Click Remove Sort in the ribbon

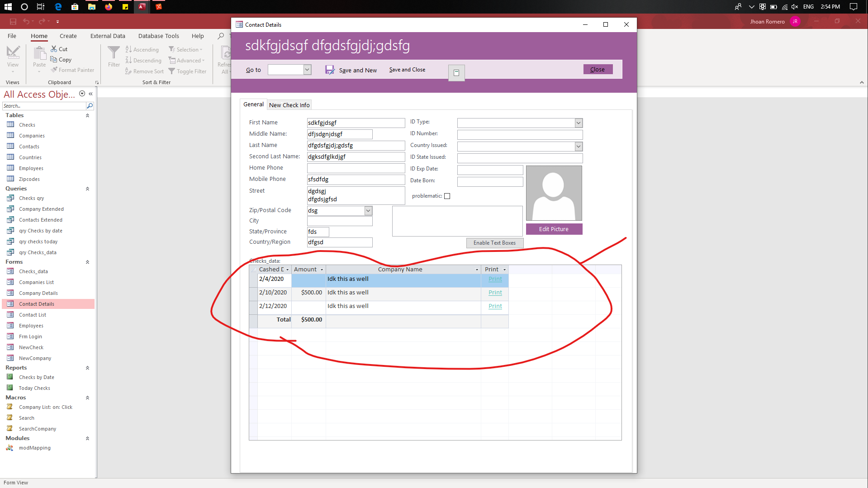coord(144,71)
